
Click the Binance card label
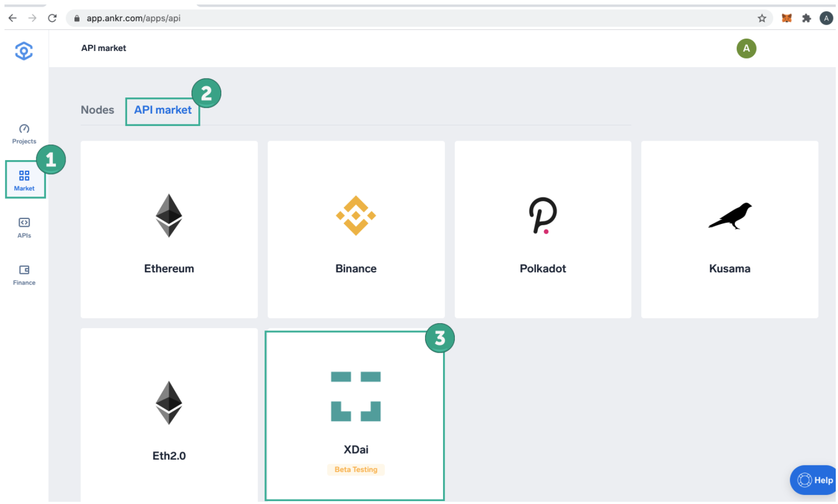(x=356, y=268)
